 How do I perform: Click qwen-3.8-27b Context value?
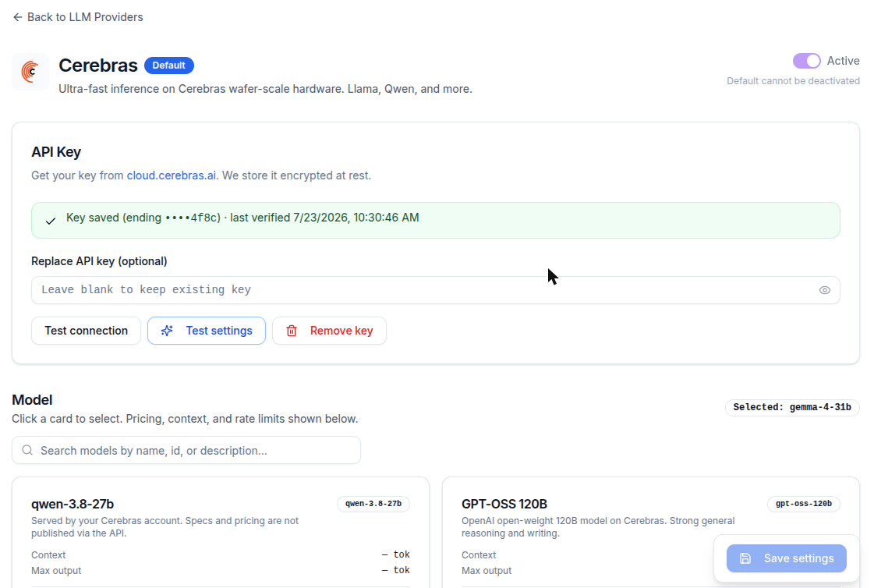click(396, 554)
